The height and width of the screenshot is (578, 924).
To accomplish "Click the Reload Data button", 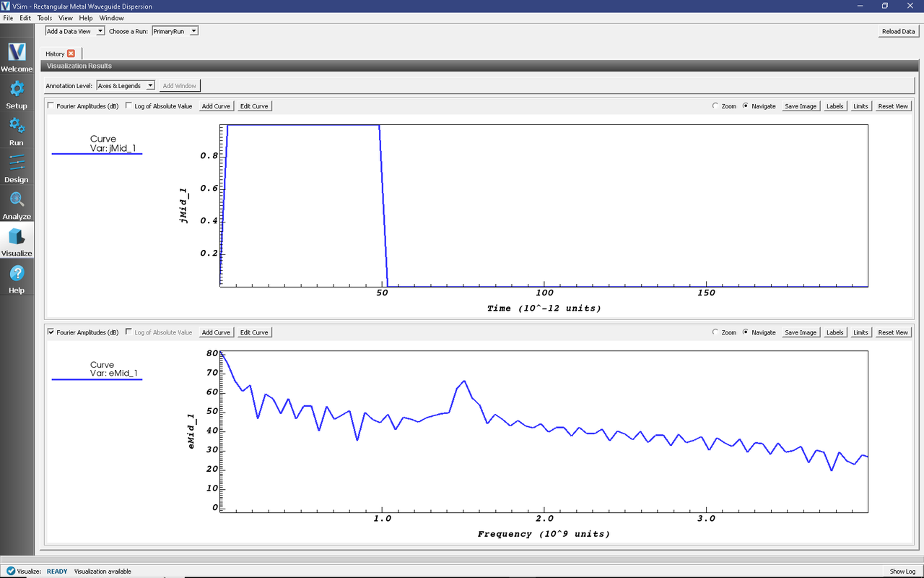I will point(898,31).
